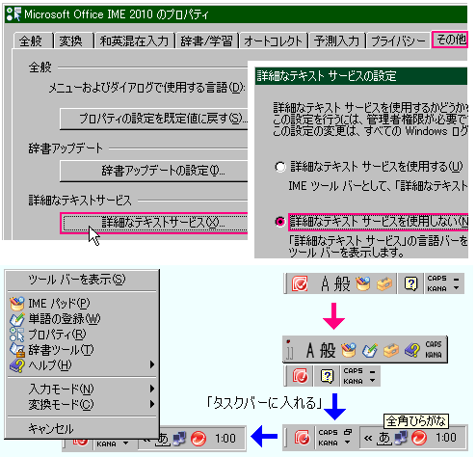Click the 詳細なテキストサービス(X)... button
This screenshot has height=457, width=476.
coord(154,223)
